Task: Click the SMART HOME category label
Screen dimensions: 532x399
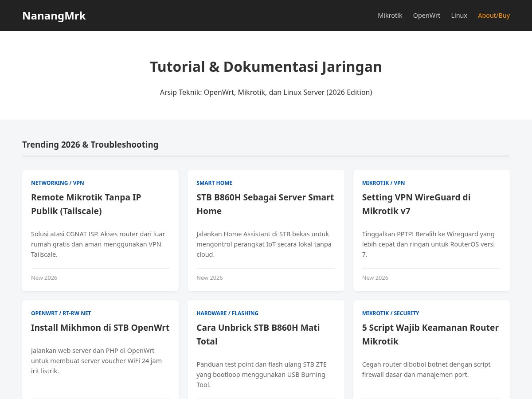Action: (x=214, y=183)
